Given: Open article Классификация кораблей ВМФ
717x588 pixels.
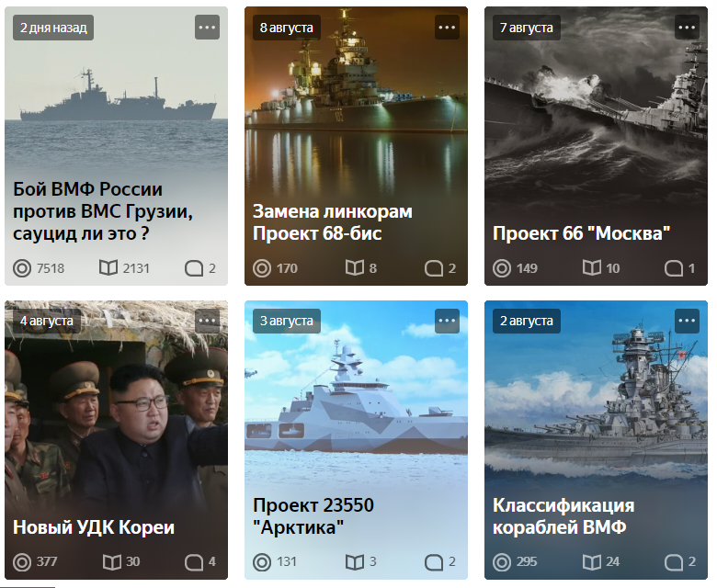Looking at the screenshot, I should 563,516.
